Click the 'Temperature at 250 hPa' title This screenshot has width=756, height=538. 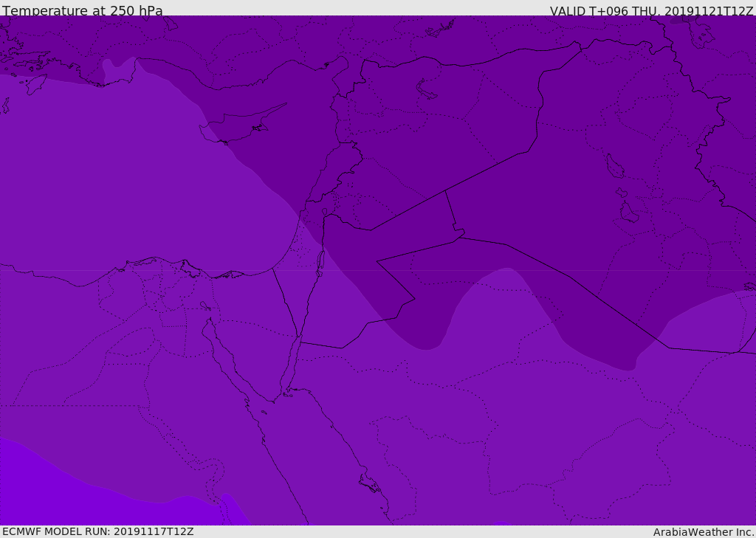coord(83,10)
